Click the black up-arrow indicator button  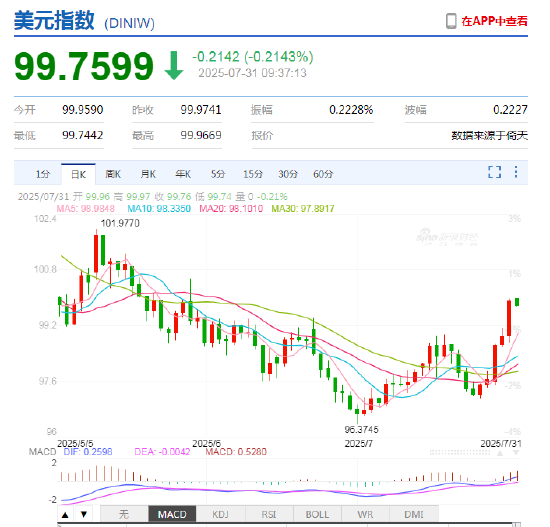[65, 514]
